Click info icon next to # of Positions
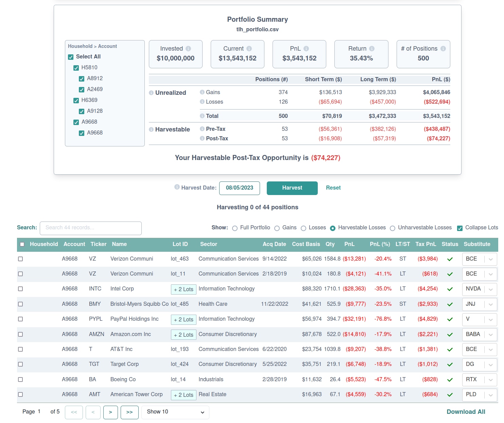504x423 pixels. coord(443,49)
